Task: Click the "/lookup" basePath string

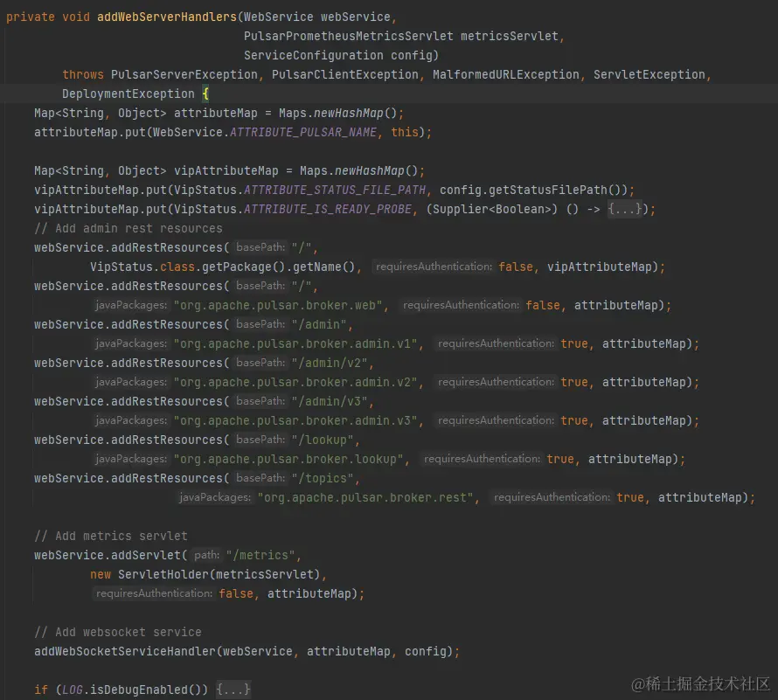Action: [323, 440]
